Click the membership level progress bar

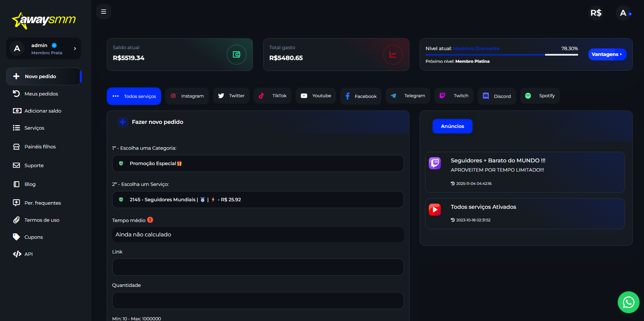click(x=501, y=55)
